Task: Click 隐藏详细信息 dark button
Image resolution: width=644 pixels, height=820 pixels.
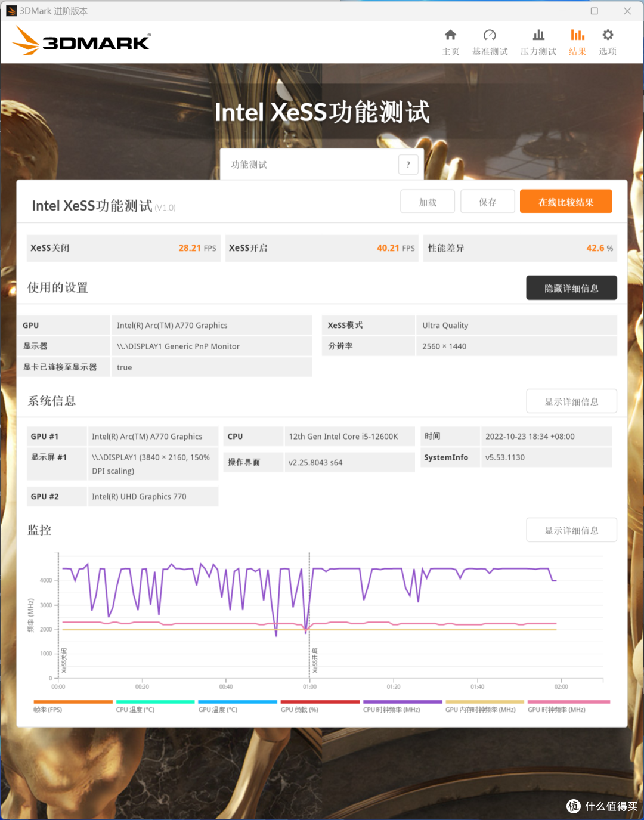Action: 571,288
